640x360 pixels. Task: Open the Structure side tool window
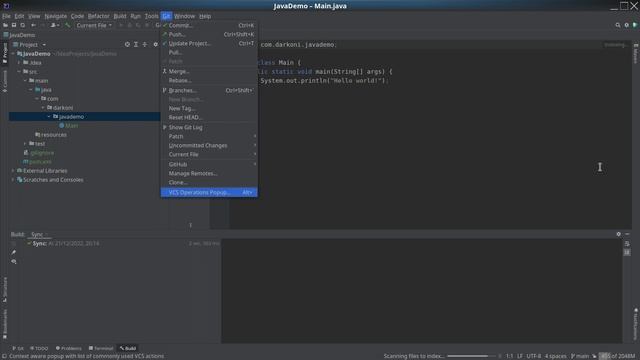(5, 290)
